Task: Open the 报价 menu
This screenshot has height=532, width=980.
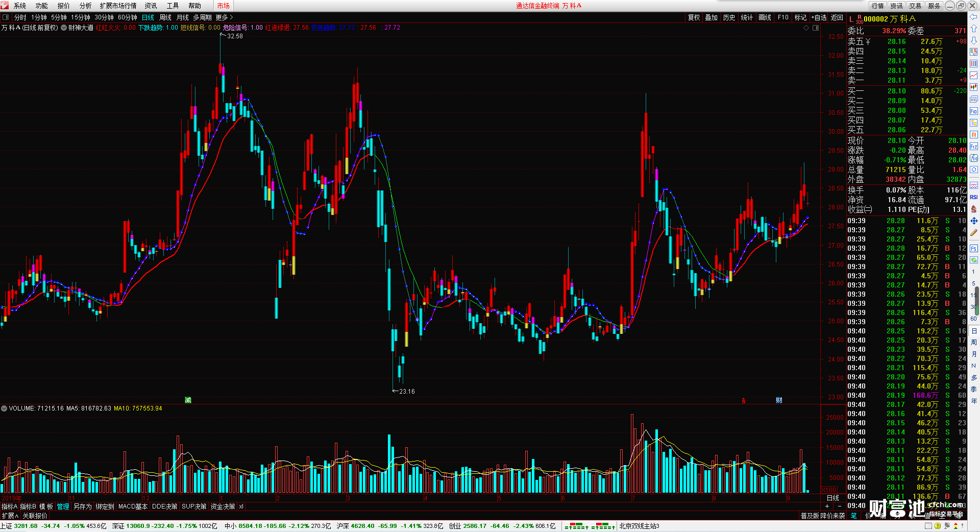Action: point(64,6)
